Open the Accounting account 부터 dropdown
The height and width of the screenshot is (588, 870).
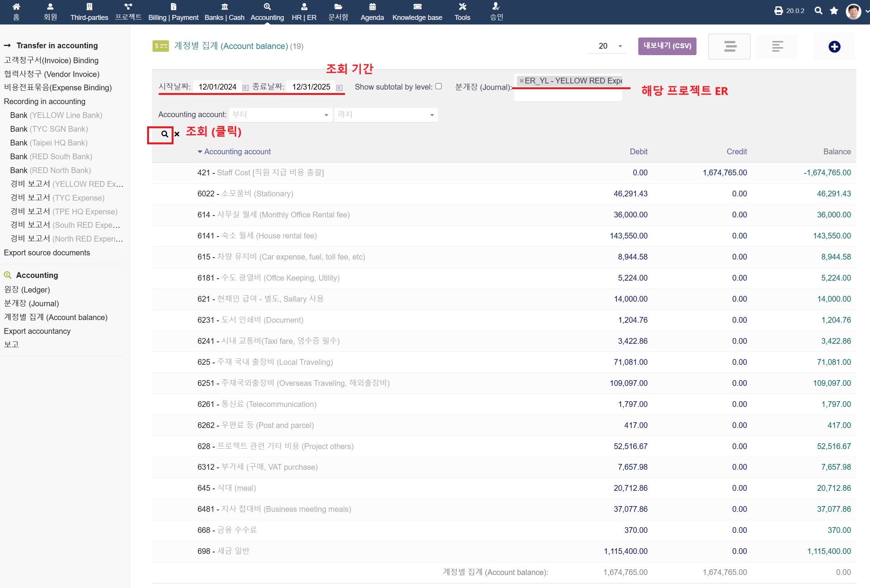[281, 115]
